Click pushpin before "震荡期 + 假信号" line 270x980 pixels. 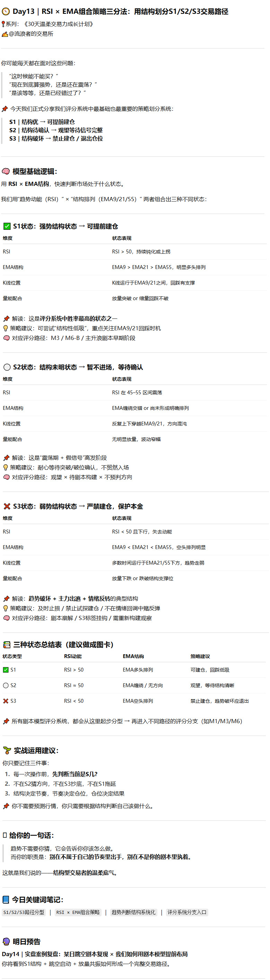point(7,458)
